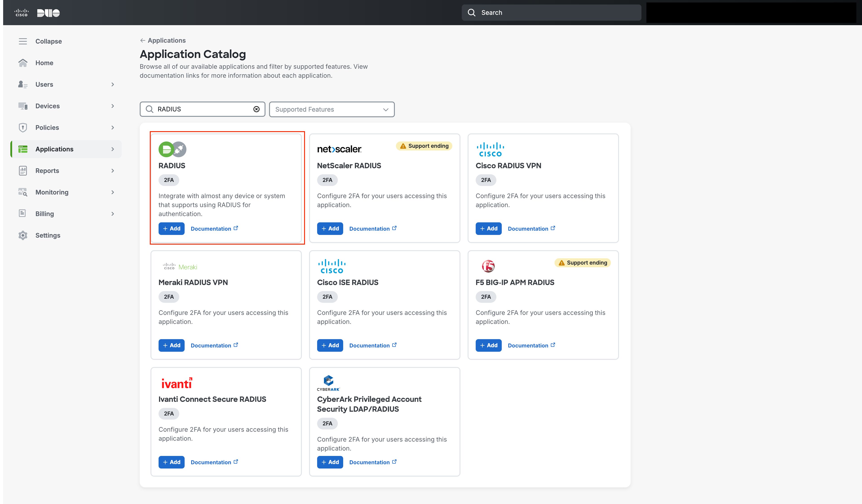Click the Reports sidebar icon

tap(23, 171)
